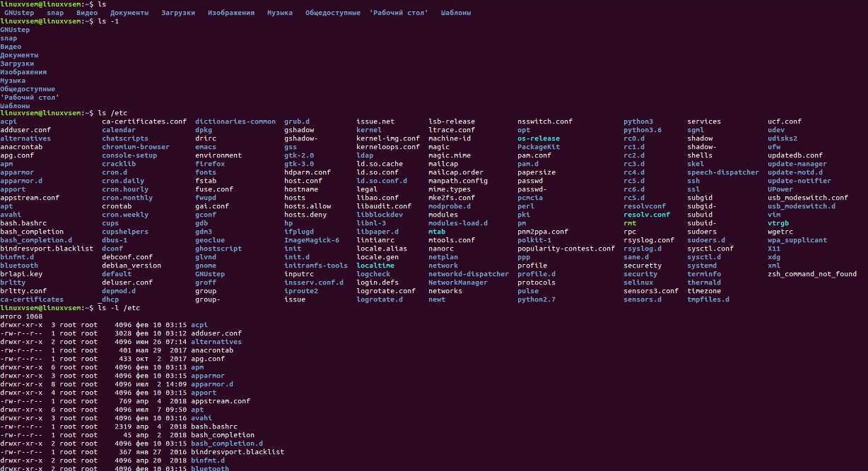Click the zsh_command_not_found entry
The width and height of the screenshot is (868, 471).
pyautogui.click(x=811, y=274)
